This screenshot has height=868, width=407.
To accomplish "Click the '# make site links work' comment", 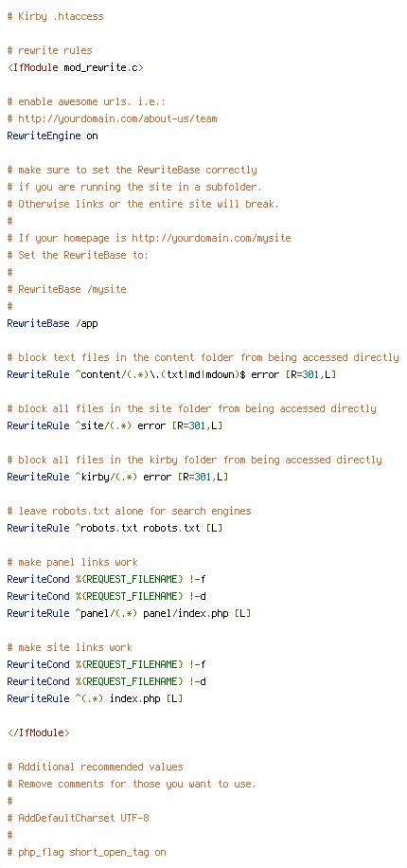I will click(70, 647).
